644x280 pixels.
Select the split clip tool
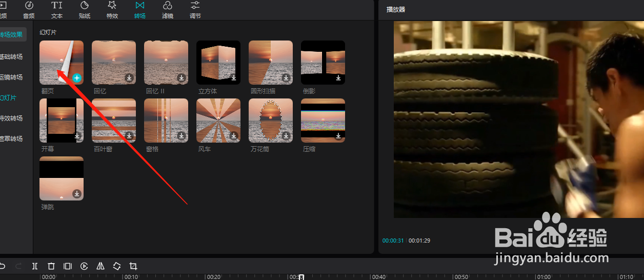pos(35,266)
